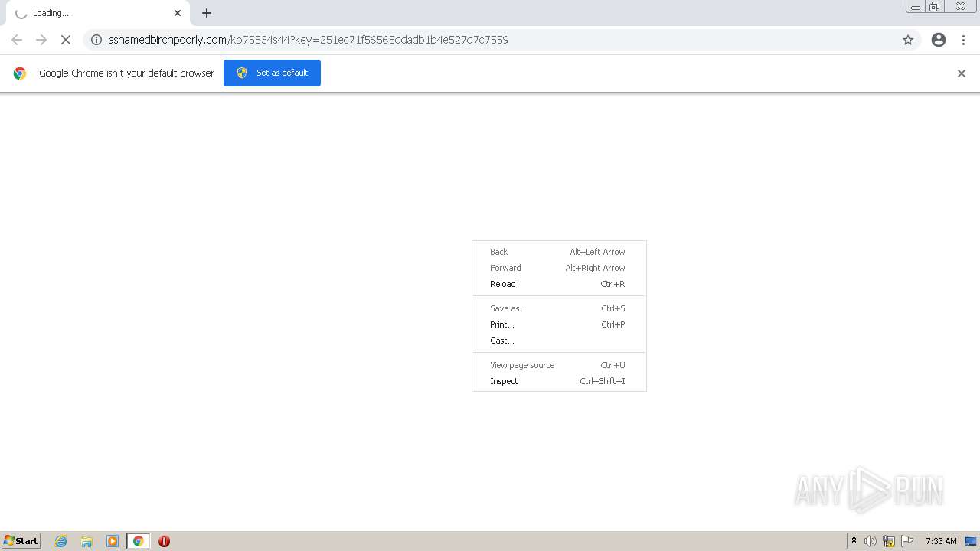Choose Inspect in the context menu
The image size is (980, 551).
click(x=559, y=381)
